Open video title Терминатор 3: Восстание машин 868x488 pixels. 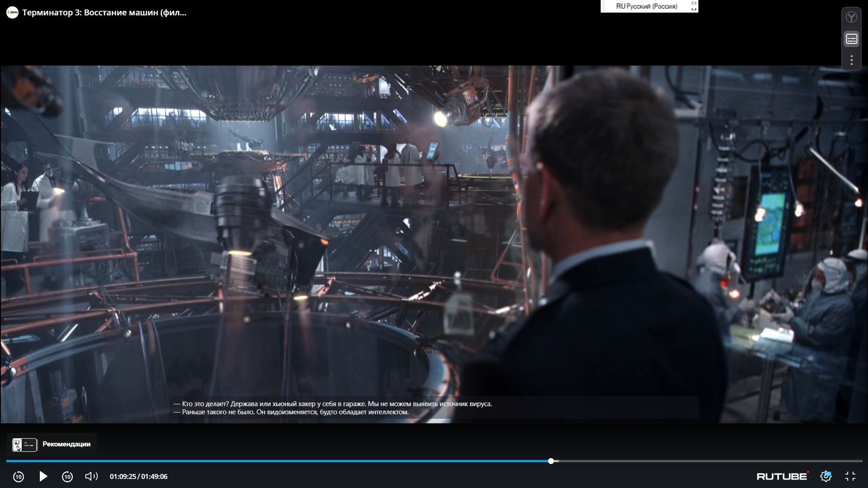pyautogui.click(x=104, y=13)
